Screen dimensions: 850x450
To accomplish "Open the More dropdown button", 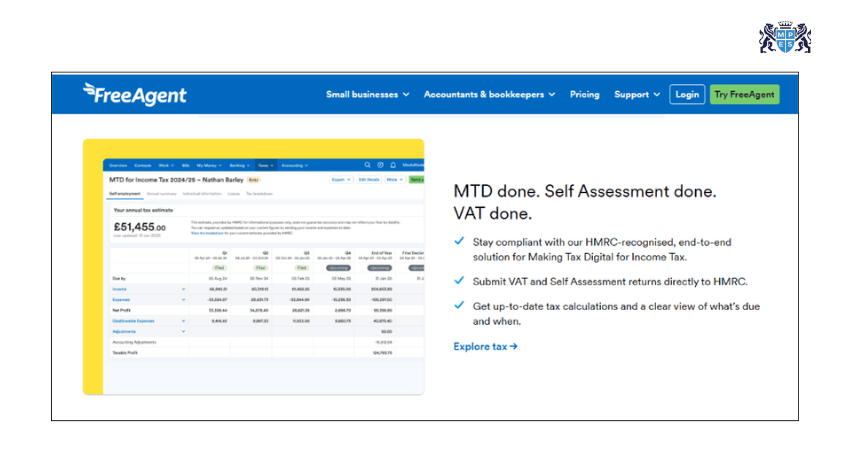I will [x=394, y=179].
